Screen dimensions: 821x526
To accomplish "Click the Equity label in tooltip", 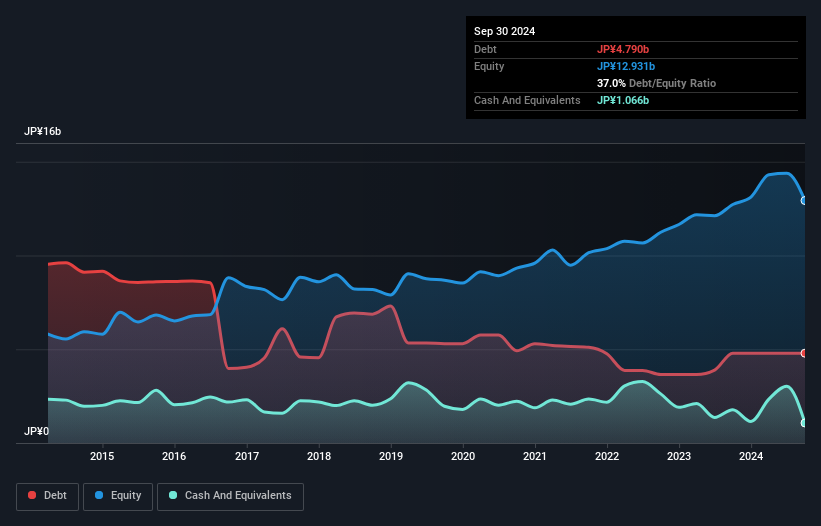I will 489,66.
